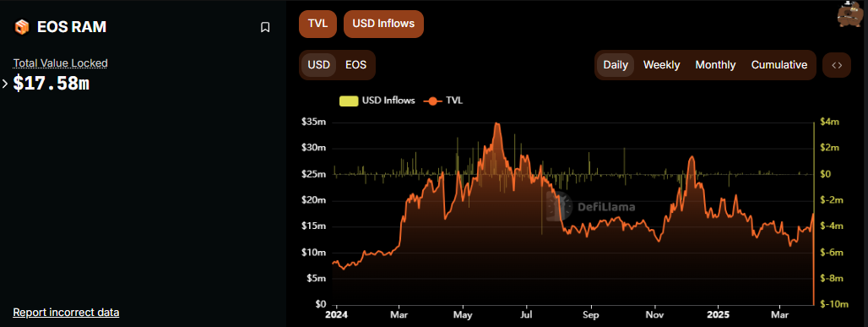The width and height of the screenshot is (868, 327).
Task: Expand the Total Value Locked breakdown chevron
Action: pos(5,84)
